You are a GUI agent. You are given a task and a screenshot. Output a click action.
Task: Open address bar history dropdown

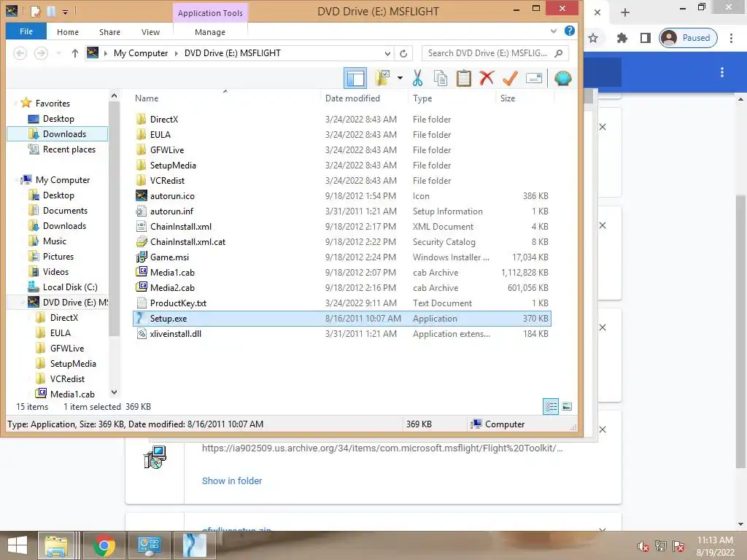point(388,53)
